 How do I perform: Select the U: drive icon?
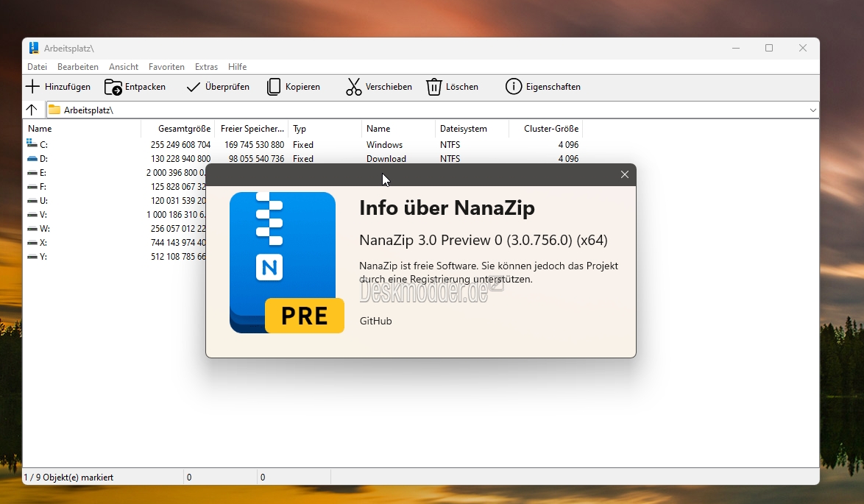[32, 201]
